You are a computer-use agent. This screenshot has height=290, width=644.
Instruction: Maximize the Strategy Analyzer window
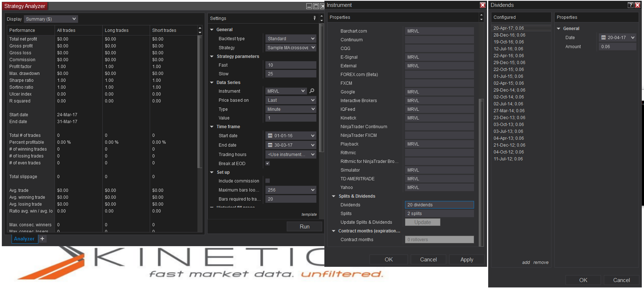click(x=316, y=6)
